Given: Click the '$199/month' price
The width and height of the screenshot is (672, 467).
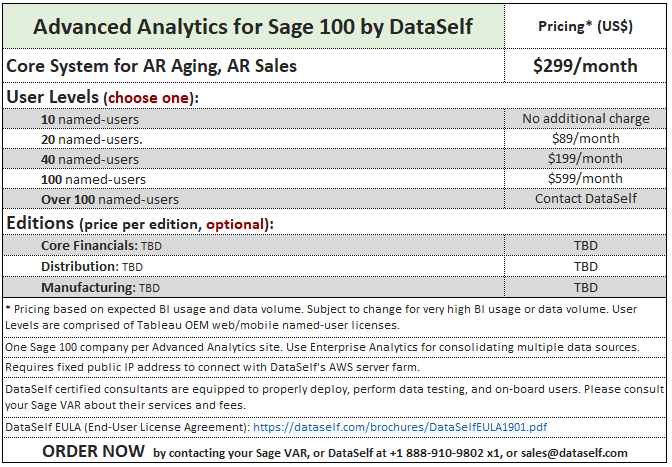Looking at the screenshot, I should point(585,159).
